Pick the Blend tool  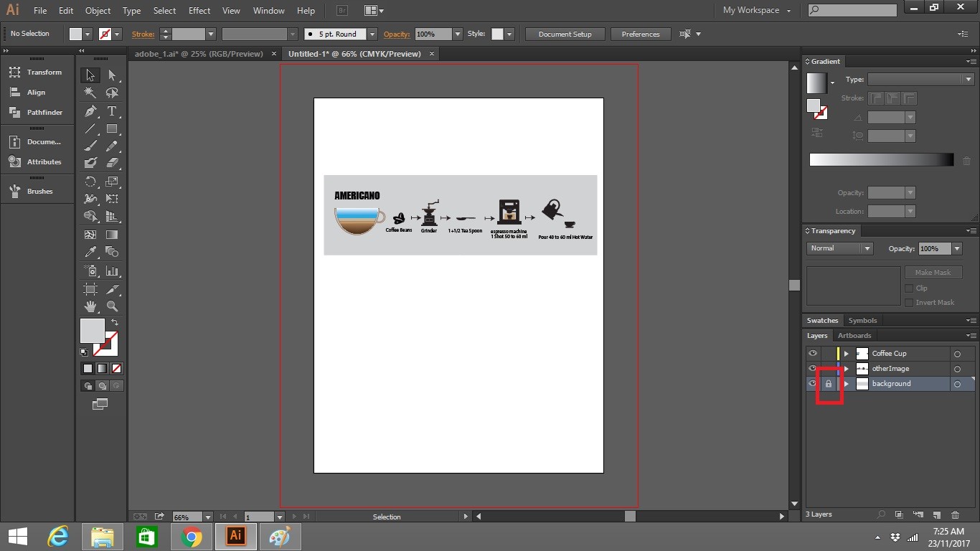point(112,252)
